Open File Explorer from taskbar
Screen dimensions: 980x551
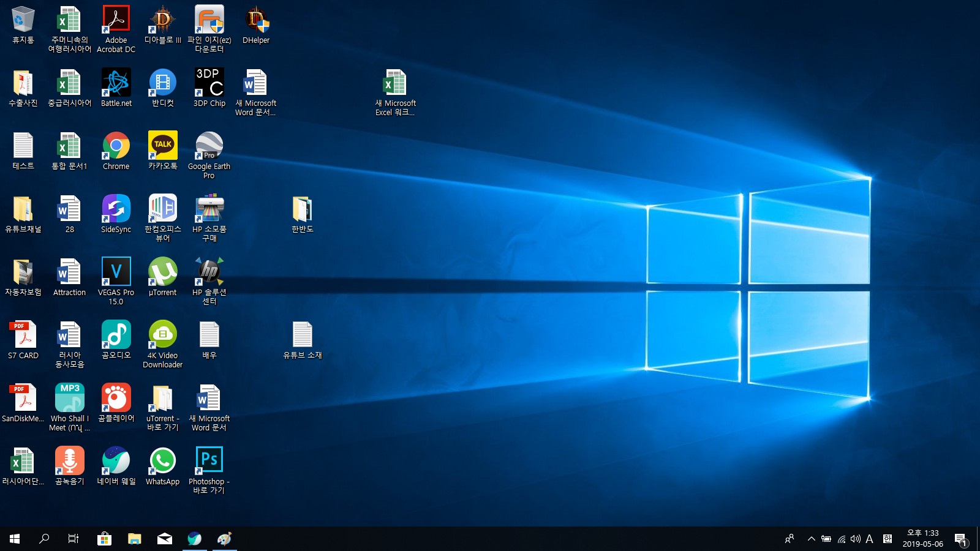[134, 539]
